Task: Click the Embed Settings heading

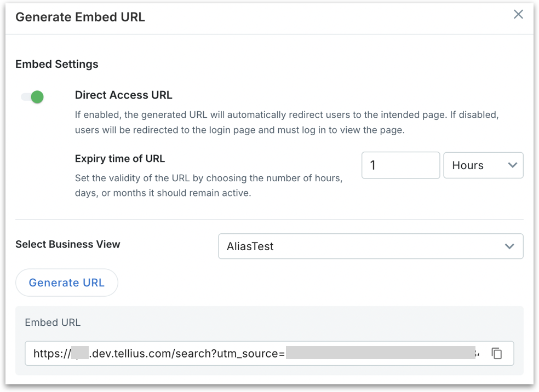Action: (x=57, y=64)
